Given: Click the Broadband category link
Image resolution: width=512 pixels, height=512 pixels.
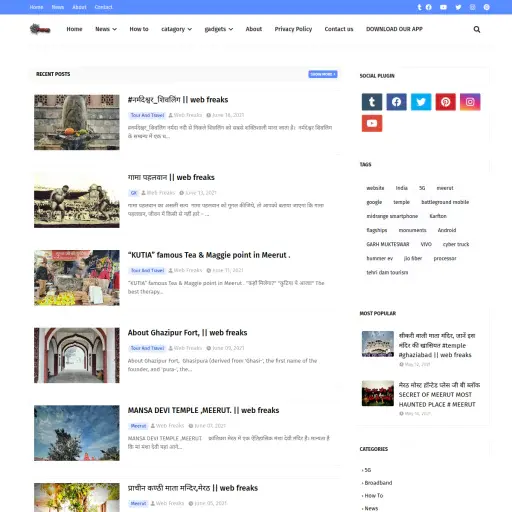Looking at the screenshot, I should 378,483.
